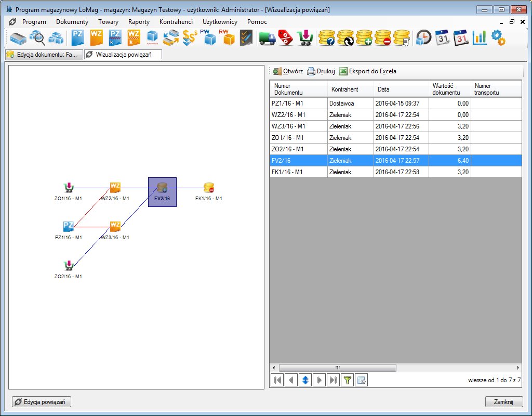Screen dimensions: 532x416
Task: Toggle the blue up-down arrows paging button
Action: tap(305, 380)
